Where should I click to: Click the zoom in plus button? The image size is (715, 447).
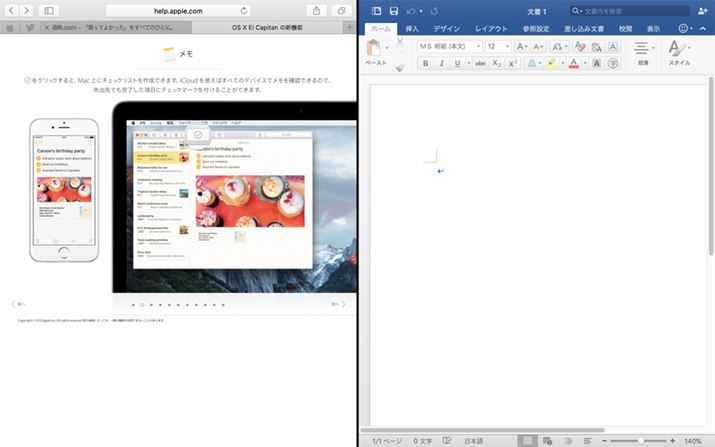point(673,441)
